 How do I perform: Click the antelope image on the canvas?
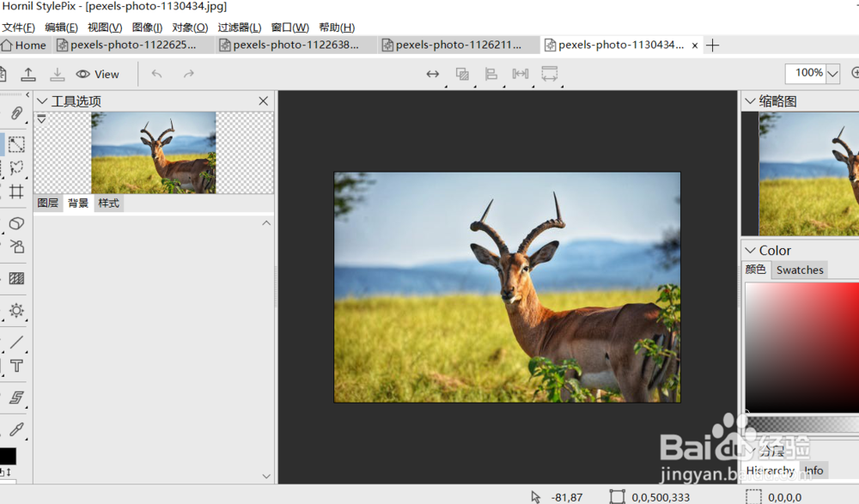coord(508,287)
